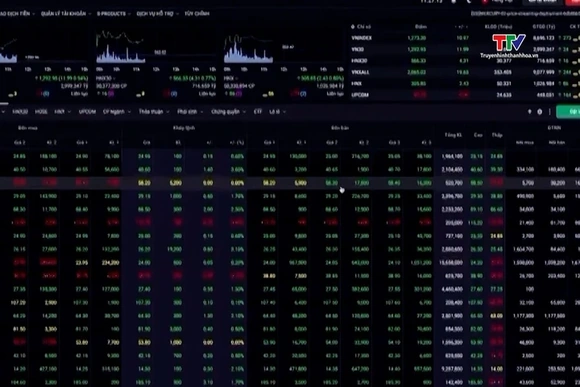Select the VNXALL row in index table
This screenshot has width=580, height=387.
465,73
